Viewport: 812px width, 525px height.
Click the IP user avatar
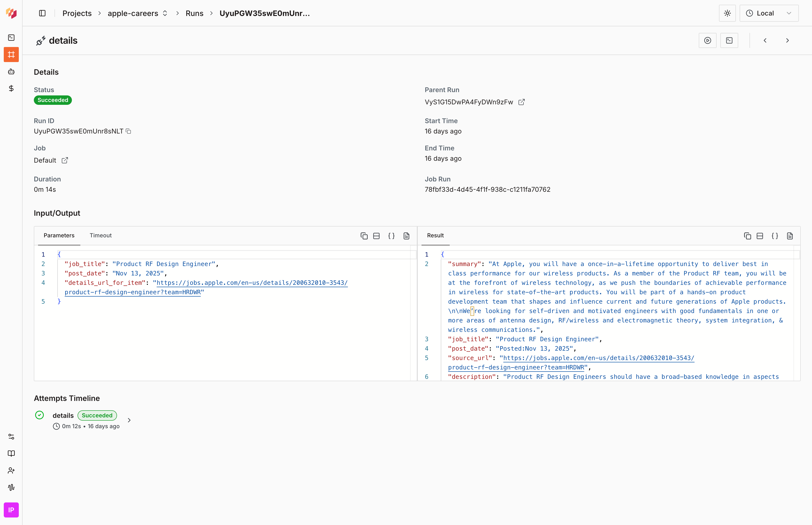pos(11,510)
